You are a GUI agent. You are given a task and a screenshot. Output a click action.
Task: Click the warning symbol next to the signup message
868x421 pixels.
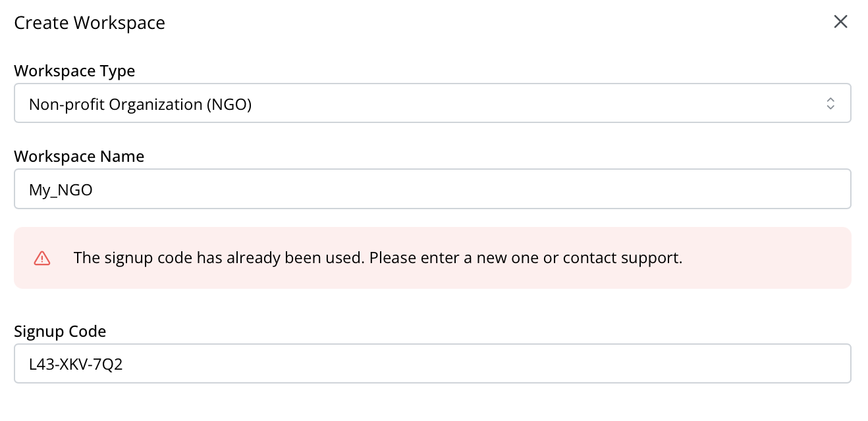coord(41,258)
